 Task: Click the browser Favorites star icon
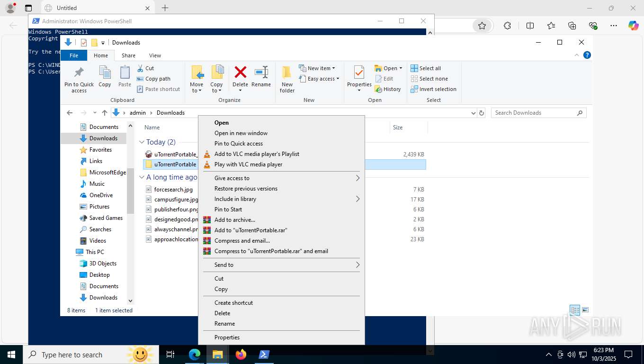pyautogui.click(x=482, y=26)
